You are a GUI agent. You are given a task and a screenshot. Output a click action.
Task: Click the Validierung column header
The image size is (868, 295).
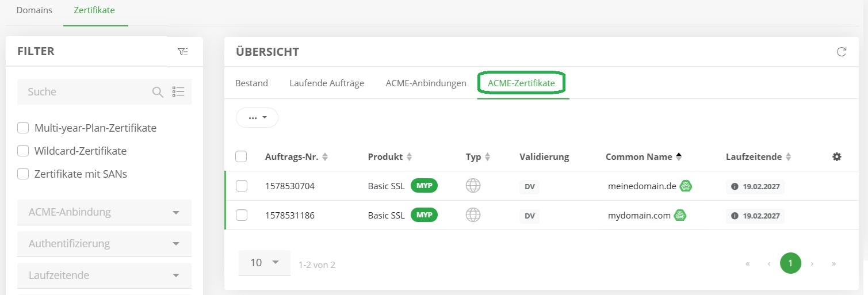click(544, 156)
